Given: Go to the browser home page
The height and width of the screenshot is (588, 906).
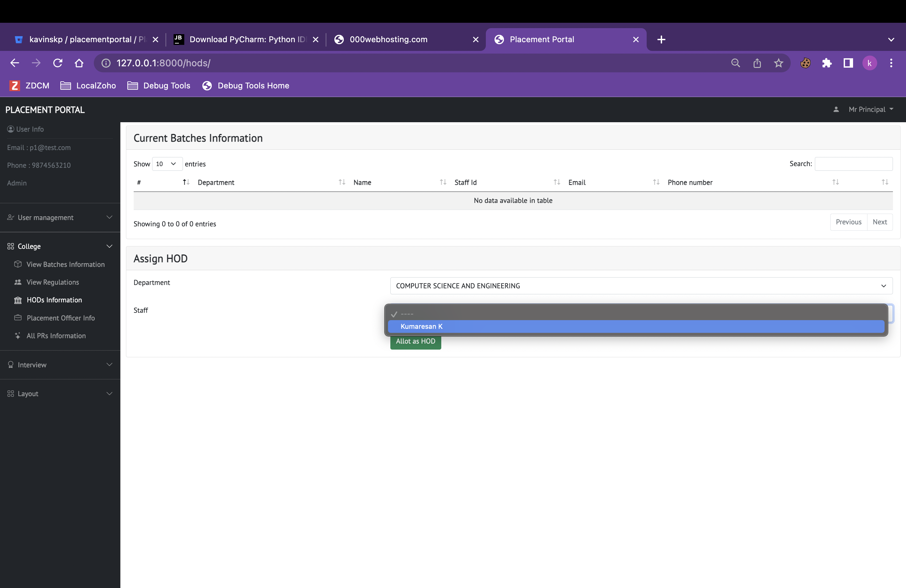Looking at the screenshot, I should tap(79, 63).
